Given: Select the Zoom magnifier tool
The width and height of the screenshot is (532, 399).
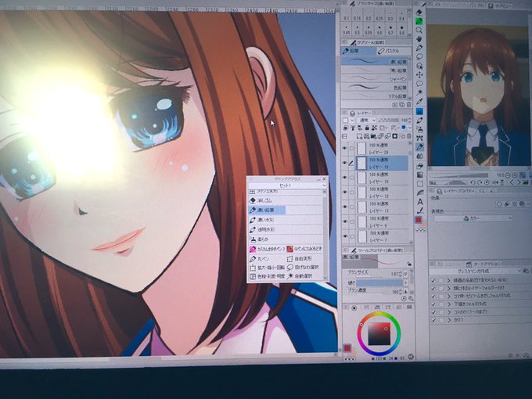Looking at the screenshot, I should (419, 31).
